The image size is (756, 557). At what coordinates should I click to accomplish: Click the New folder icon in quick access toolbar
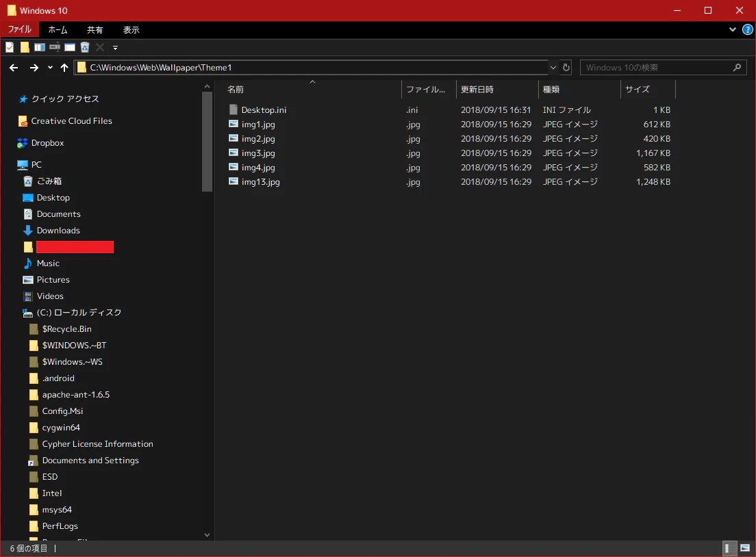25,47
